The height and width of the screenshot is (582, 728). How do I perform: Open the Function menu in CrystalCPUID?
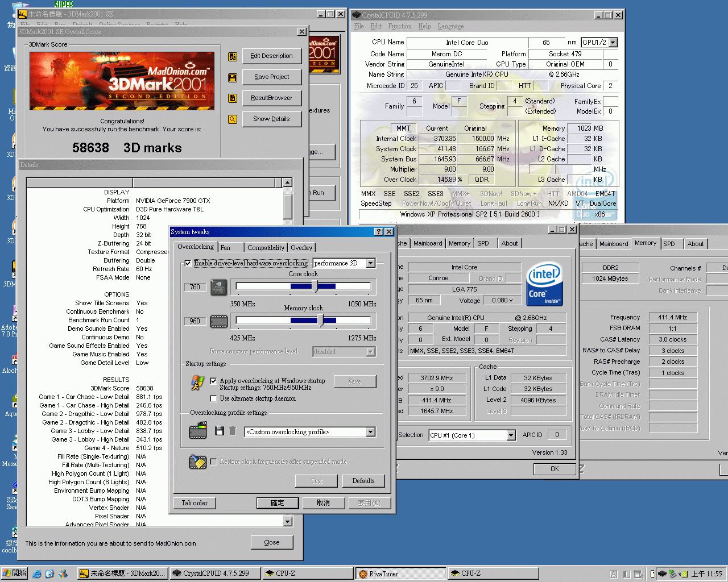(400, 26)
